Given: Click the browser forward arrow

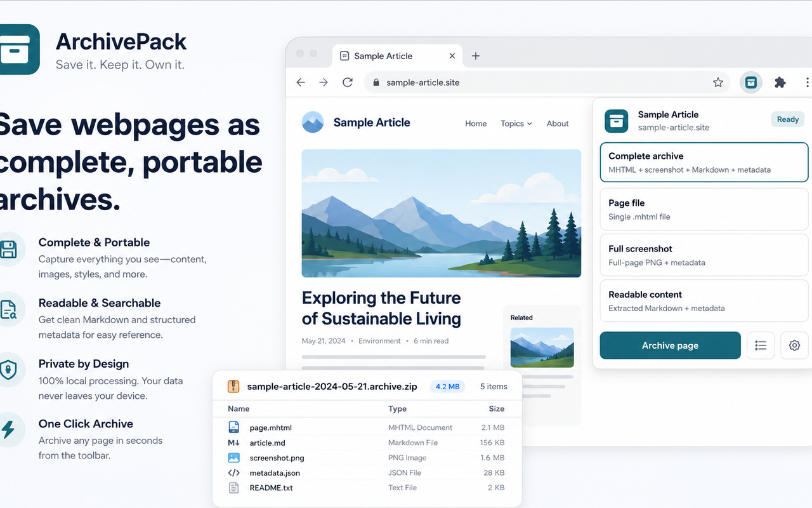Looking at the screenshot, I should click(324, 83).
